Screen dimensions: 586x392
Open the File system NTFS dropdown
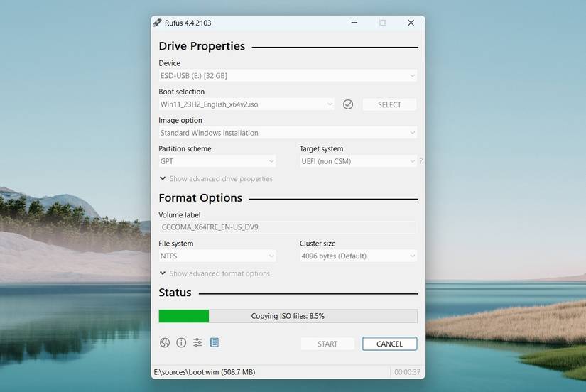tap(217, 256)
